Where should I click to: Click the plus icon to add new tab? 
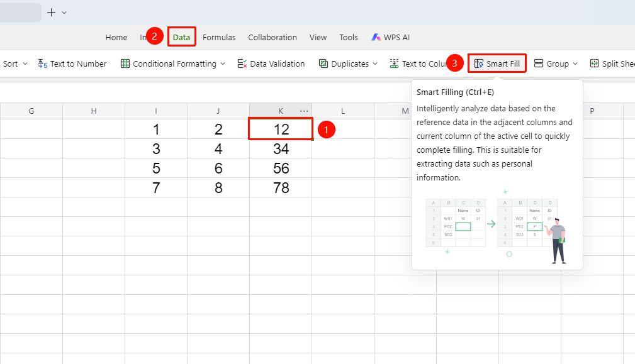click(x=52, y=13)
